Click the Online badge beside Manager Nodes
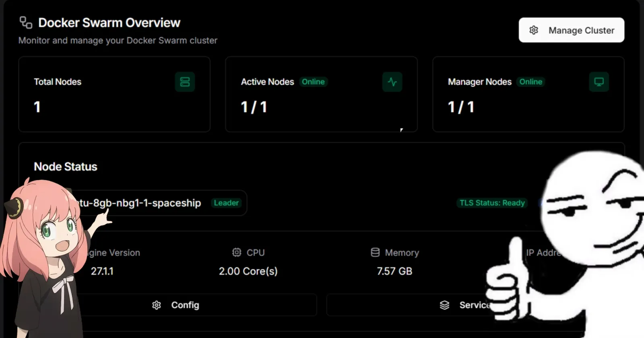This screenshot has width=644, height=338. point(530,82)
